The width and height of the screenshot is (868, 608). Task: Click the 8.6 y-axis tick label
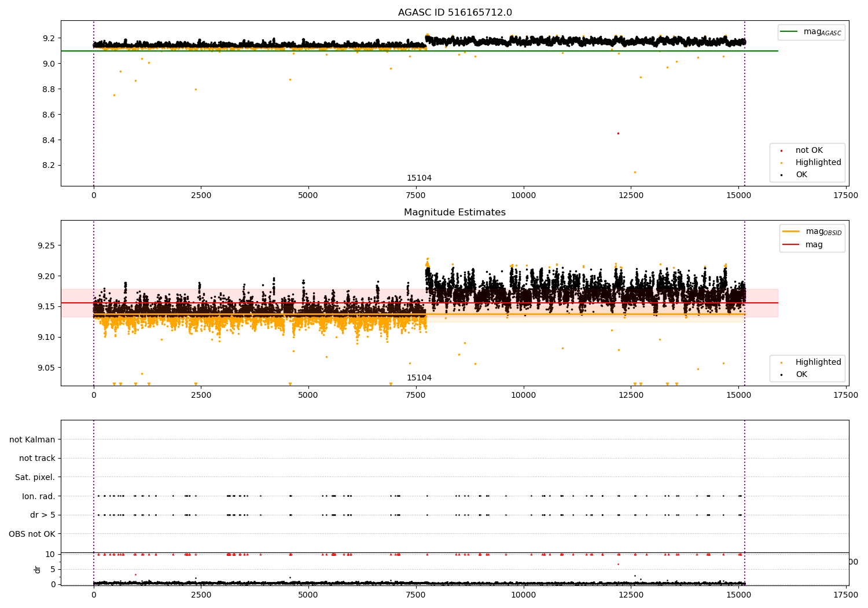pos(49,115)
